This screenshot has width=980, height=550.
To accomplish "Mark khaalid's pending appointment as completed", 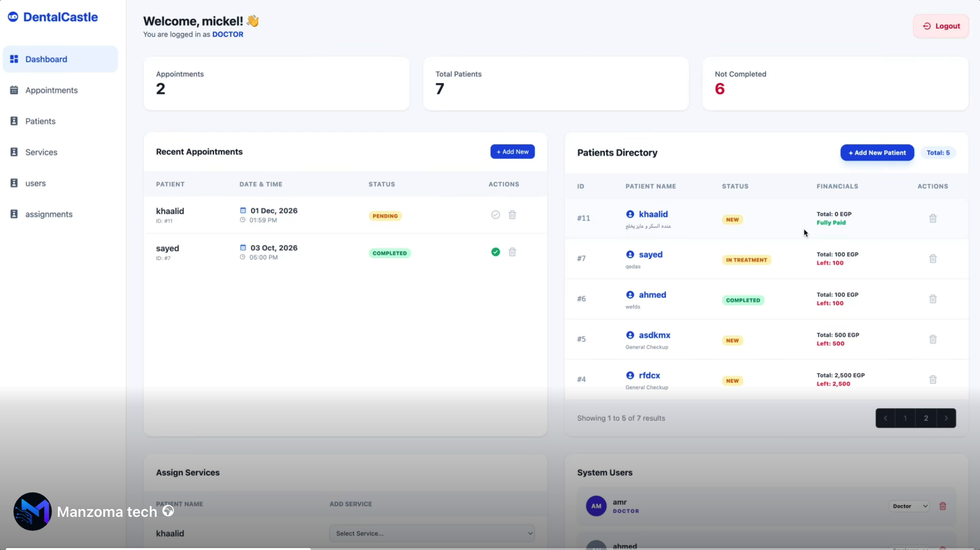I will (x=495, y=215).
